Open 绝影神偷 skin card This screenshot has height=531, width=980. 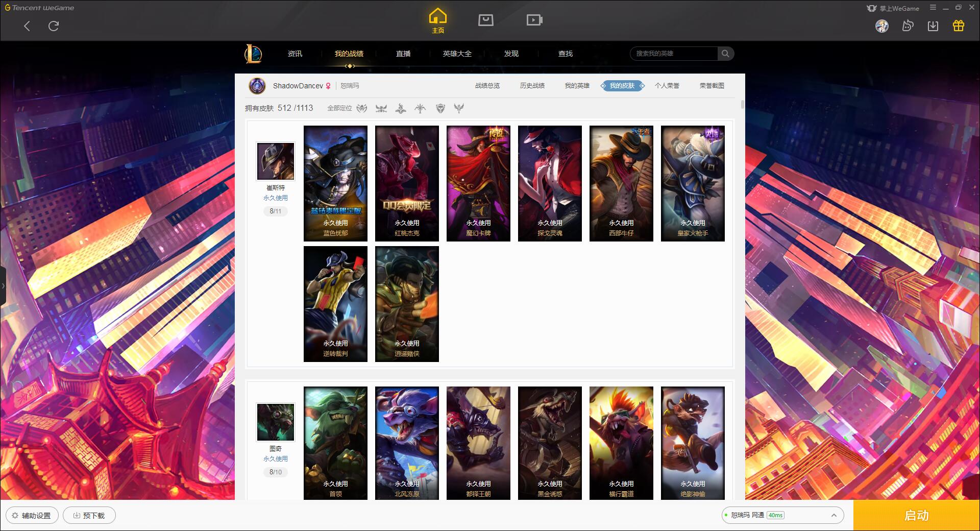point(693,443)
